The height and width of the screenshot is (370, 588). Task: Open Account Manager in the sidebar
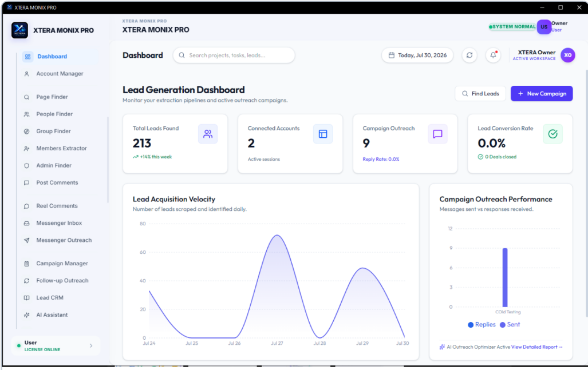coord(59,74)
